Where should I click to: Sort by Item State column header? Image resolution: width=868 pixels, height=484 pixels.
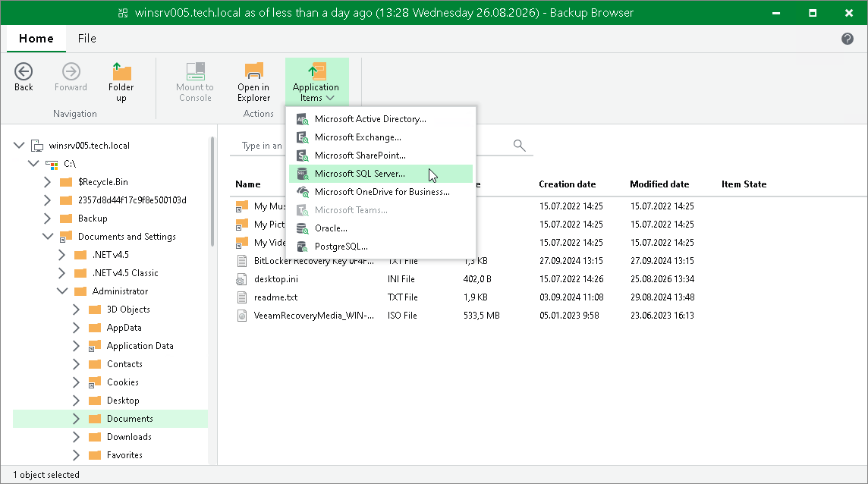(x=744, y=184)
